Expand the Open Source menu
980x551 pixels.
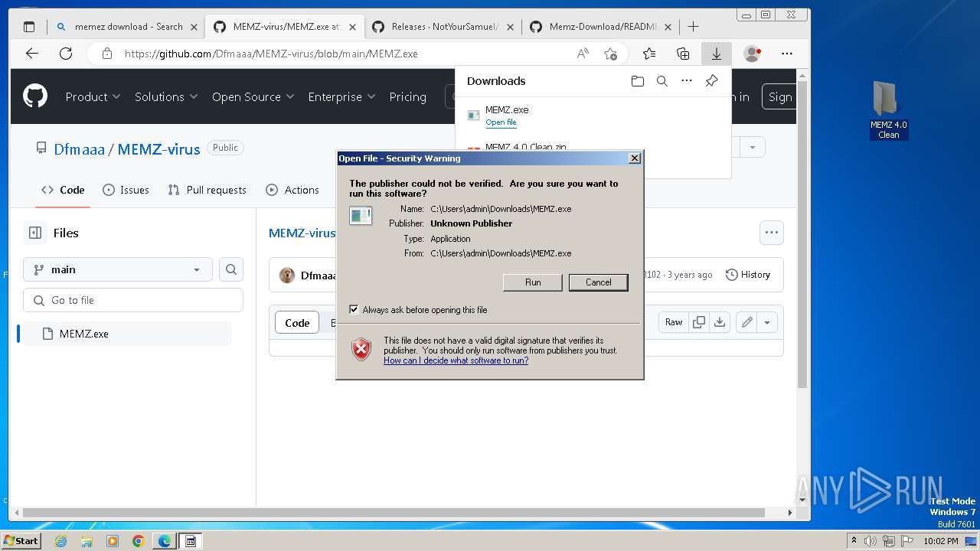click(x=253, y=97)
